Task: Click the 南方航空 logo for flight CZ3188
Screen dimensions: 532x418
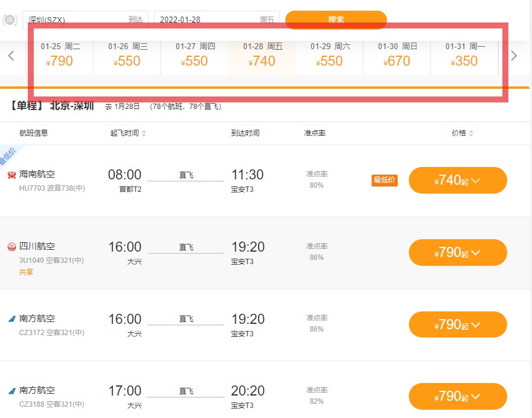Action: click(11, 391)
